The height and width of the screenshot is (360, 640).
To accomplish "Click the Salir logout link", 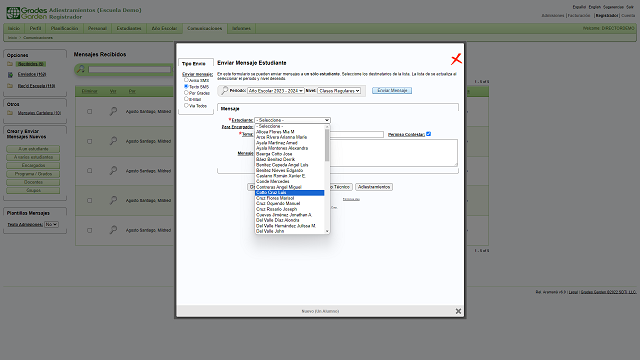I will [630, 7].
